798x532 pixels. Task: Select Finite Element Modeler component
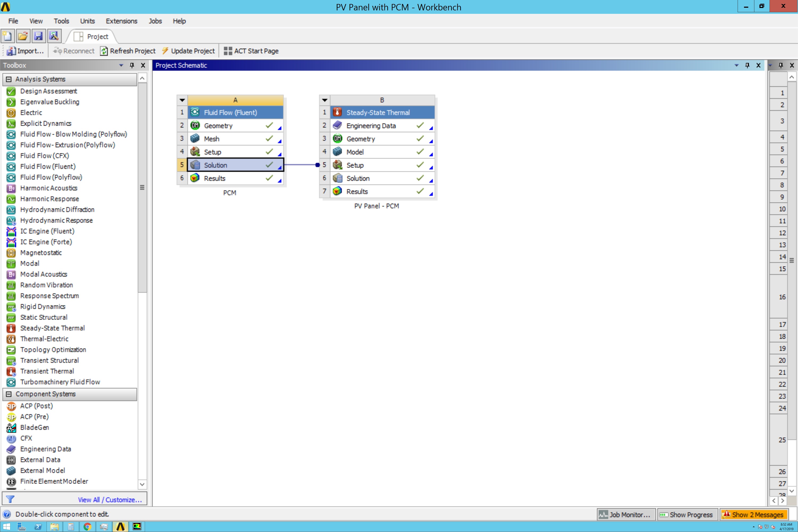coord(54,481)
